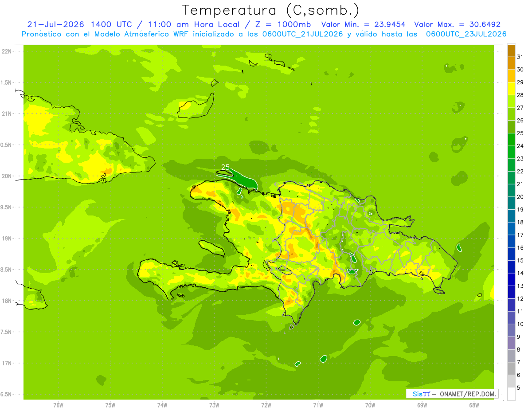Viewport: 532px width, 411px height.
Task: Select the '21-Jul-2026 1400 UTC' timestamp text
Action: [79, 24]
